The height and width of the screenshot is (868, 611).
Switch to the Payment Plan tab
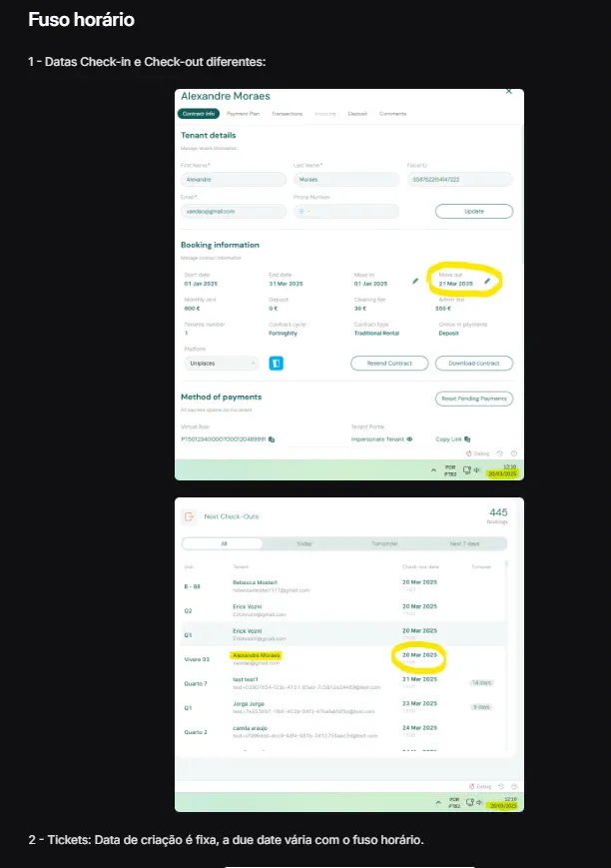pos(244,114)
